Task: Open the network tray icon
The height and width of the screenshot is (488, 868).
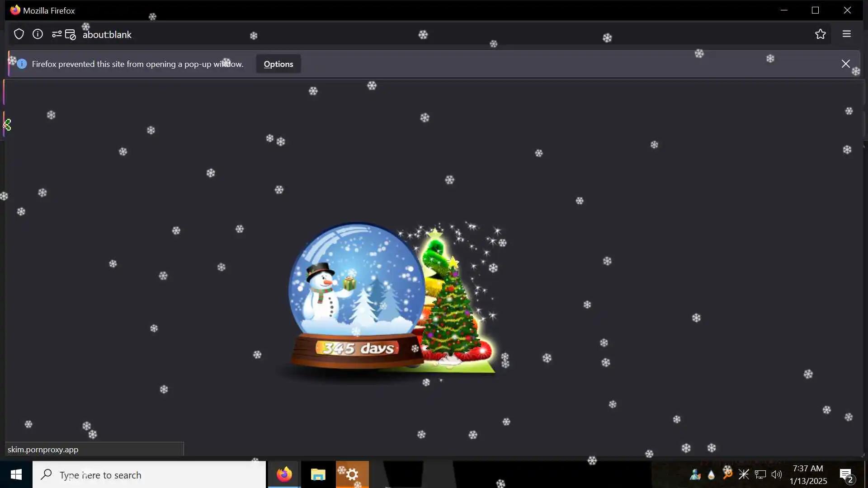Action: (x=760, y=474)
